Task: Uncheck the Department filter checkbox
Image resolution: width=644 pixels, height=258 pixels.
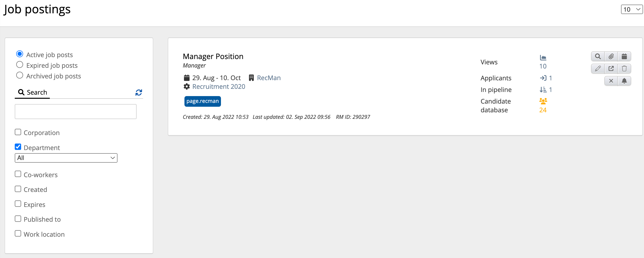Action: (18, 147)
